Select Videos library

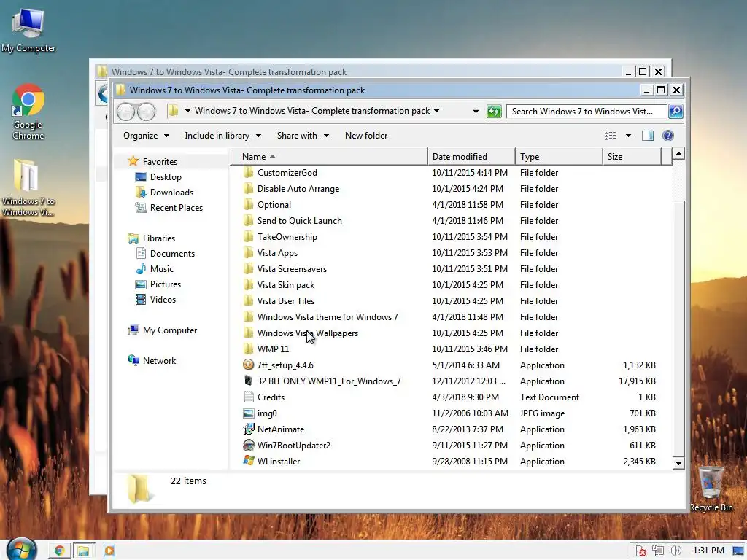click(163, 300)
